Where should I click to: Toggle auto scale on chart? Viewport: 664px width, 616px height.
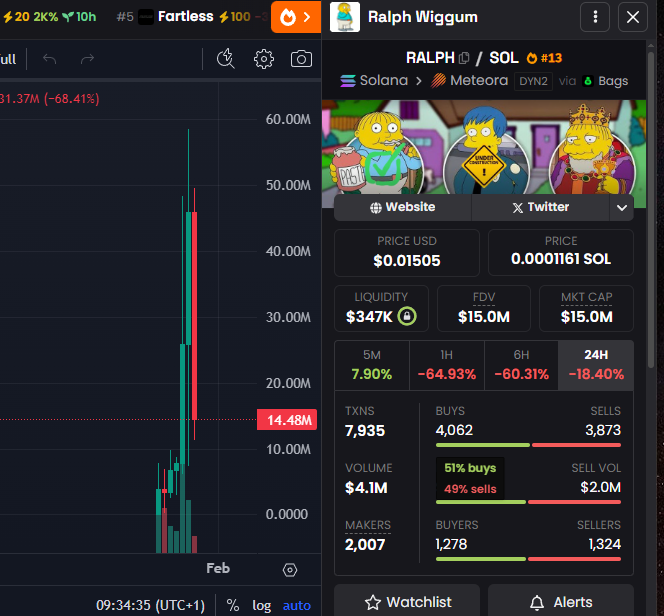click(x=296, y=605)
